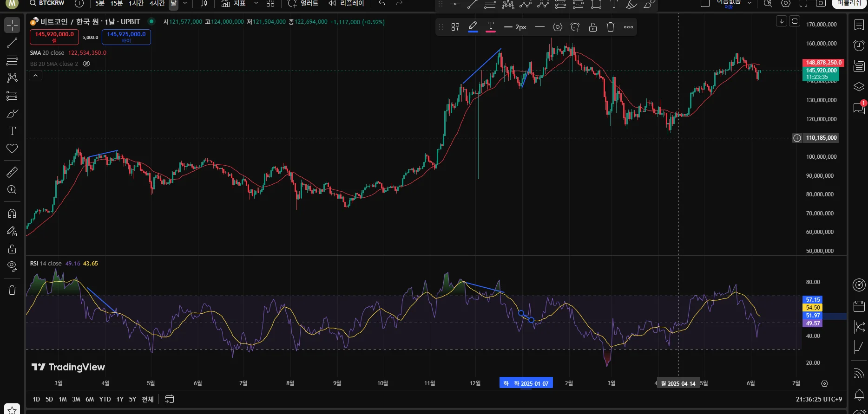Add alert on the selected drawing
Image resolution: width=868 pixels, height=414 pixels.
575,27
